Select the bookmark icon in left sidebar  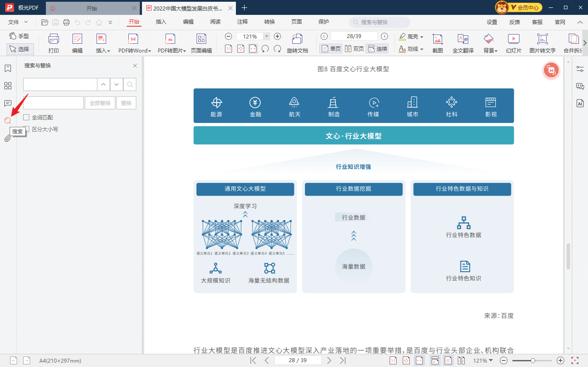point(7,69)
